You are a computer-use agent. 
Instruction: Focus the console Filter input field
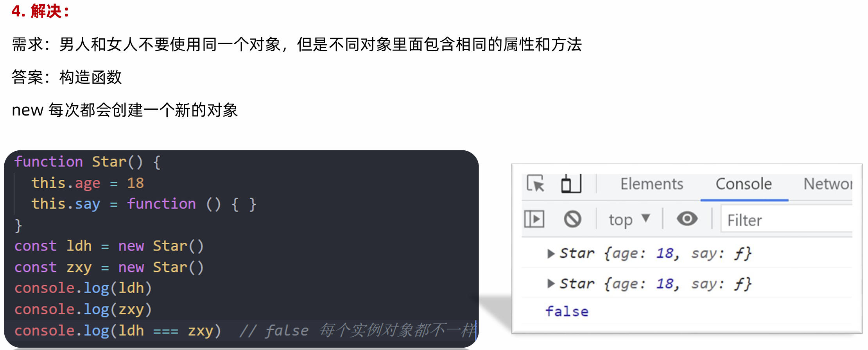tap(787, 220)
